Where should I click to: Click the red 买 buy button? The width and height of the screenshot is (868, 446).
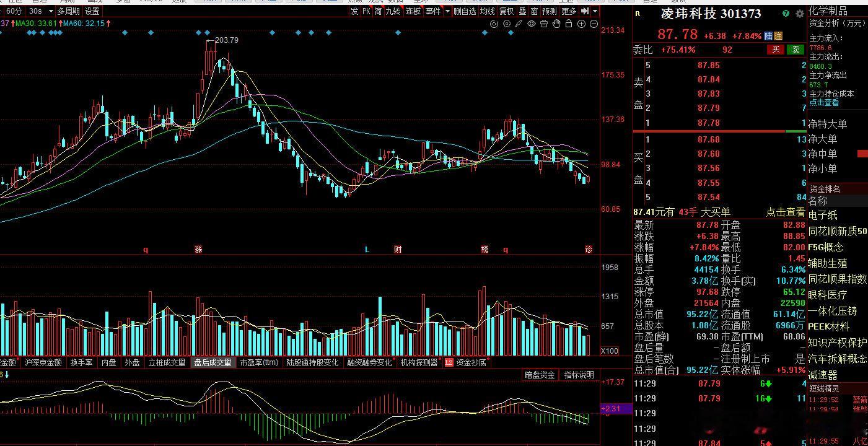tap(776, 50)
